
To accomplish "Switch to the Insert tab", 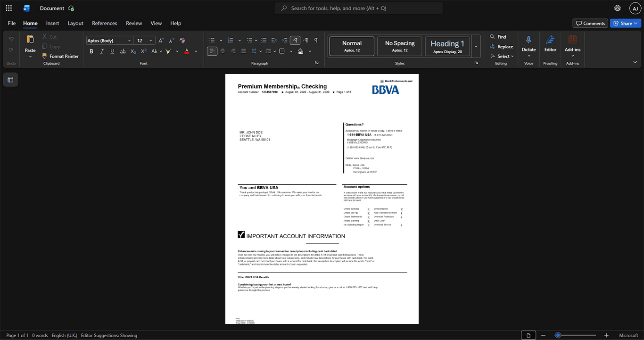I will (x=52, y=23).
